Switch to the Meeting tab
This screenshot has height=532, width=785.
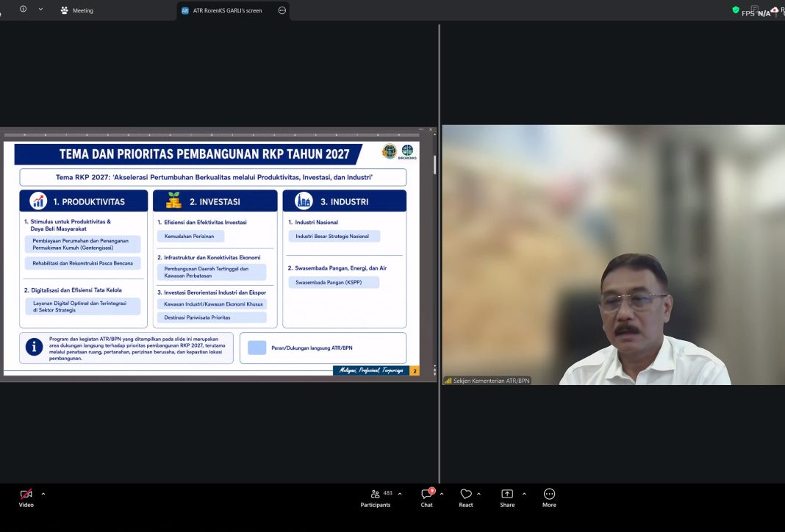76,10
